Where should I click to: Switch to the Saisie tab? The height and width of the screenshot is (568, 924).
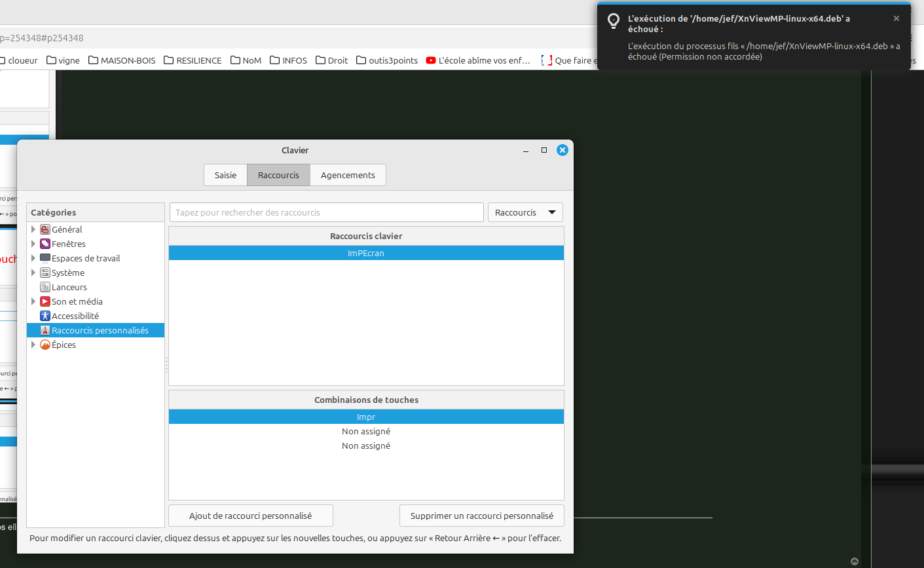[225, 175]
